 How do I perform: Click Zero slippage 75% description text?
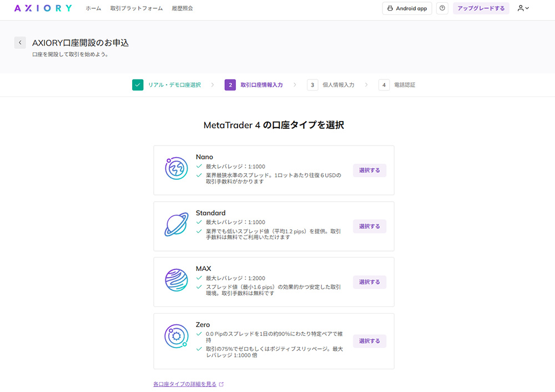point(274,352)
